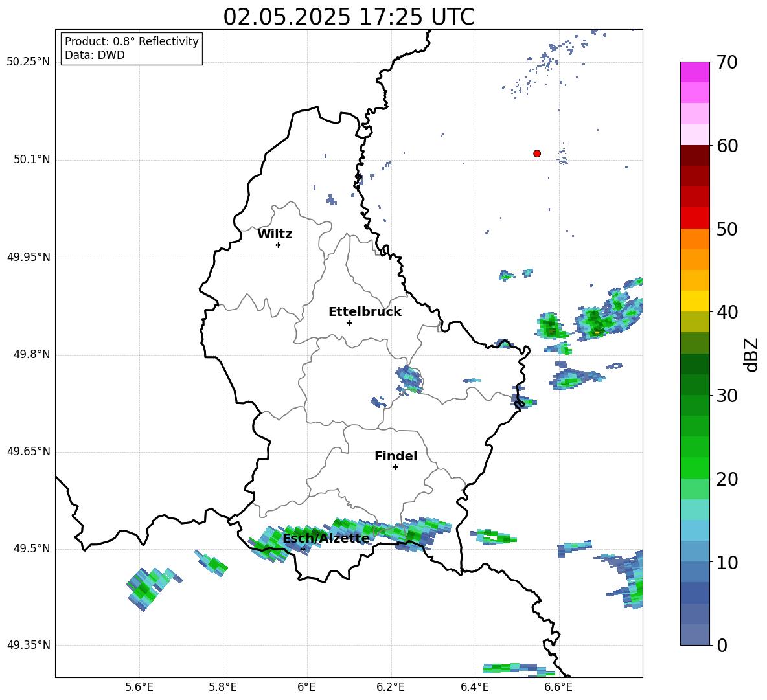This screenshot has height=700, width=767.
Task: Click the 50.25°N latitude label
Action: pyautogui.click(x=29, y=62)
